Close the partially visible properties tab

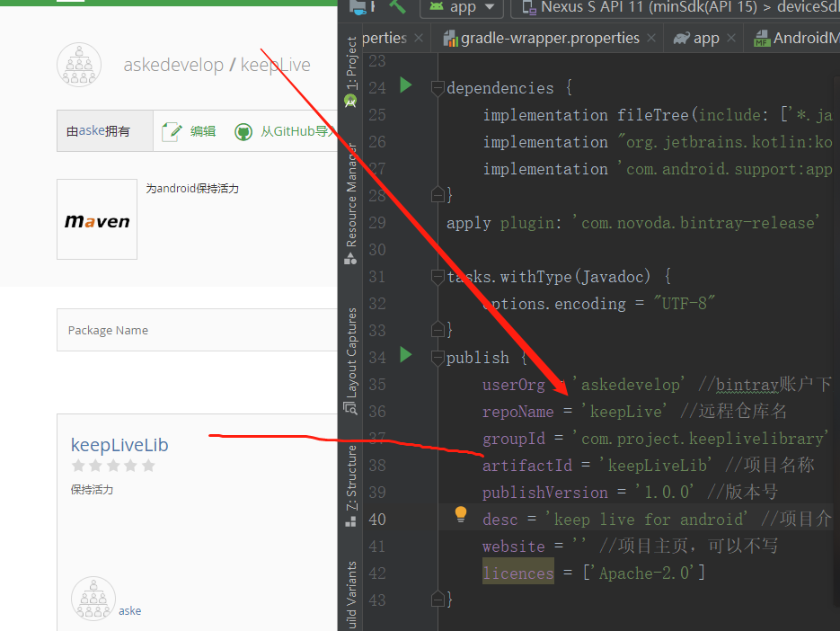[x=419, y=38]
